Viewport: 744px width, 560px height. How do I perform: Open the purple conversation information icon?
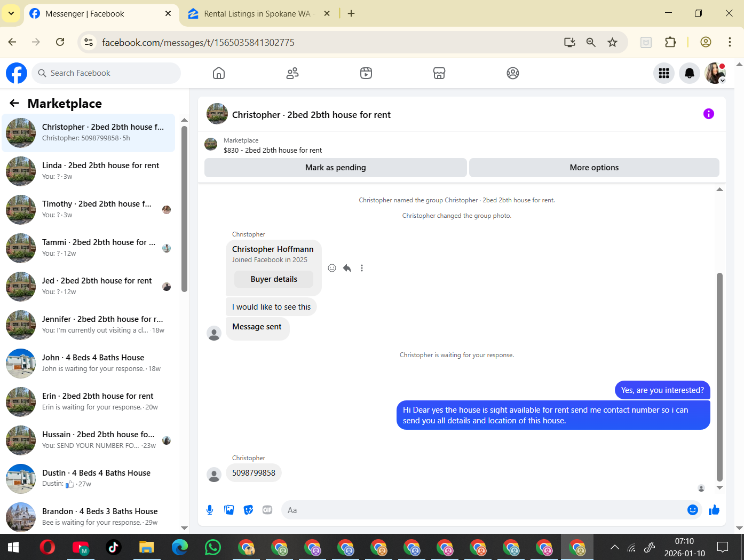(x=709, y=114)
